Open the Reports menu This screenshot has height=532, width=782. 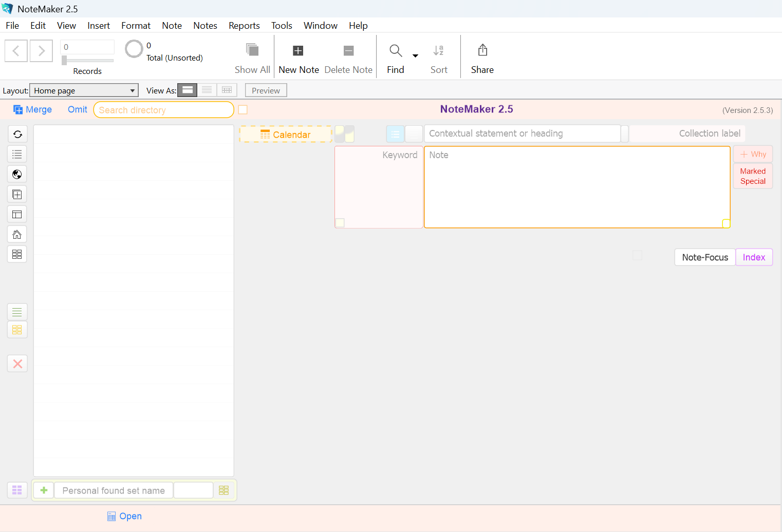tap(244, 26)
